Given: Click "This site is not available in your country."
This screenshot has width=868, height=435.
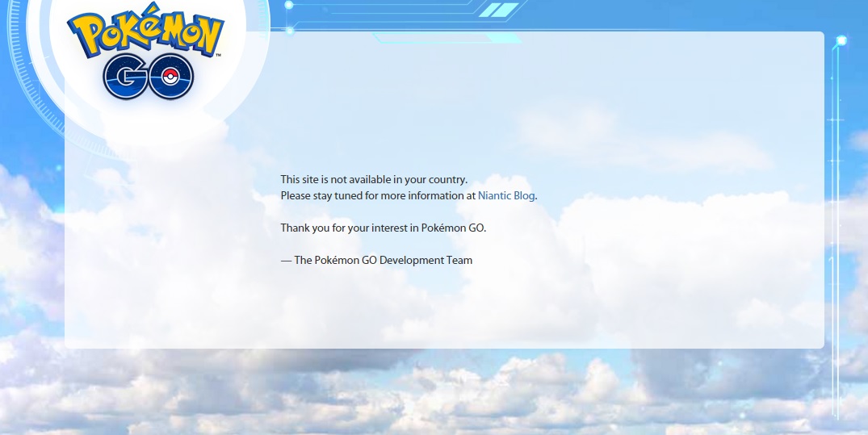Looking at the screenshot, I should coord(374,180).
